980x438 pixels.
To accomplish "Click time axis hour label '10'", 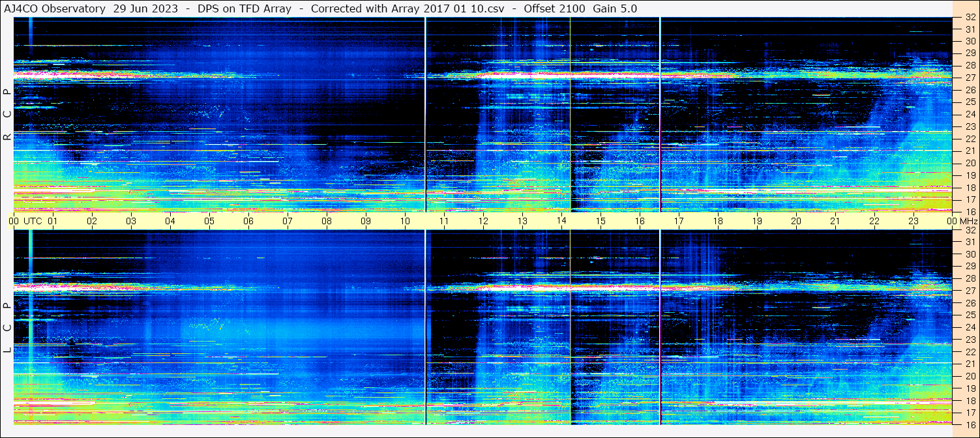I will pyautogui.click(x=405, y=221).
